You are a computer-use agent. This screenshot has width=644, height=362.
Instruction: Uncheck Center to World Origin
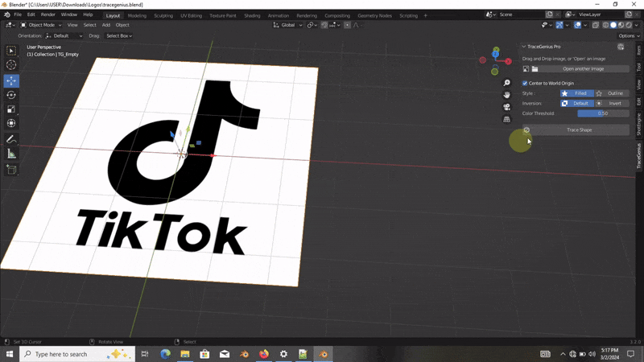pos(525,84)
